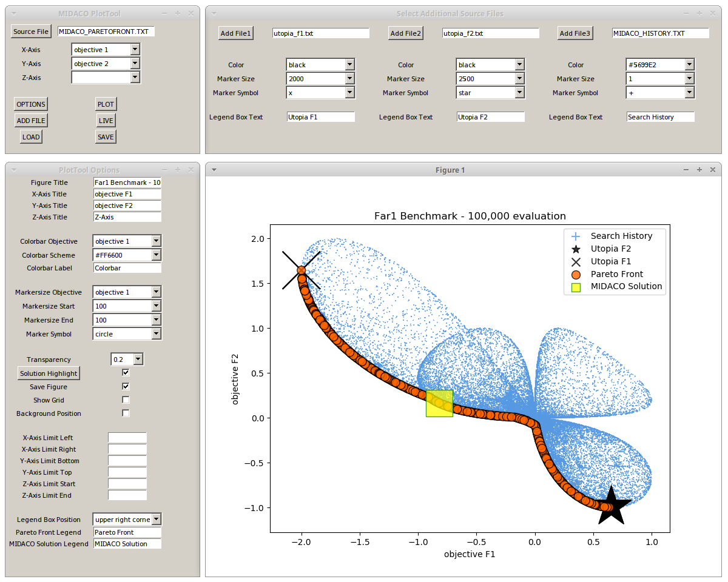Image resolution: width=728 pixels, height=582 pixels.
Task: Click the yellow MIDACO Solution square in plot
Action: (x=439, y=403)
